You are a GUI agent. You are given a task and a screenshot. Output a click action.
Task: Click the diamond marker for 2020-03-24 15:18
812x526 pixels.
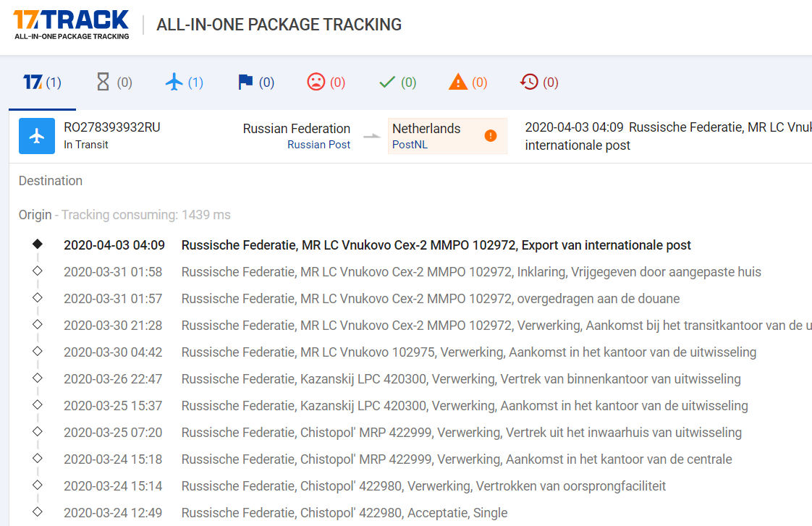coord(38,458)
